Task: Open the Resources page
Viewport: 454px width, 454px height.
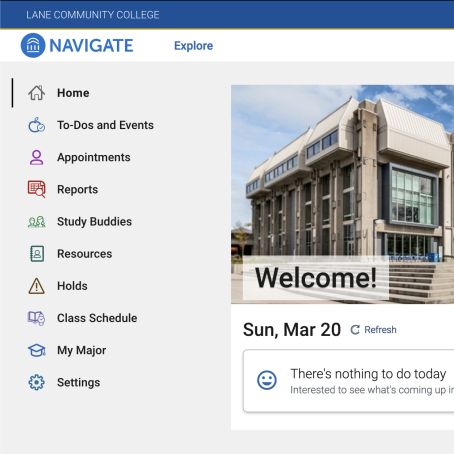Action: click(84, 254)
